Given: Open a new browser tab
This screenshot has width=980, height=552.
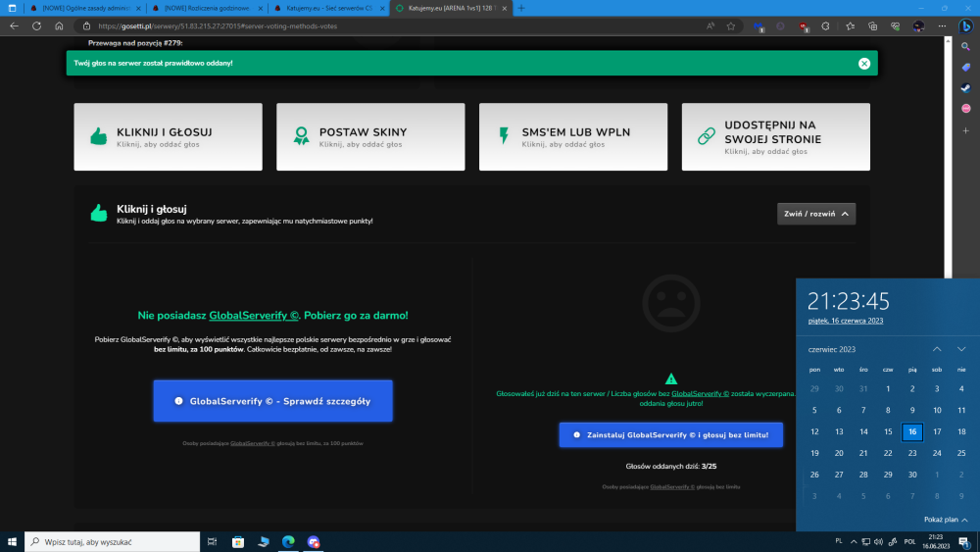Looking at the screenshot, I should 521,8.
